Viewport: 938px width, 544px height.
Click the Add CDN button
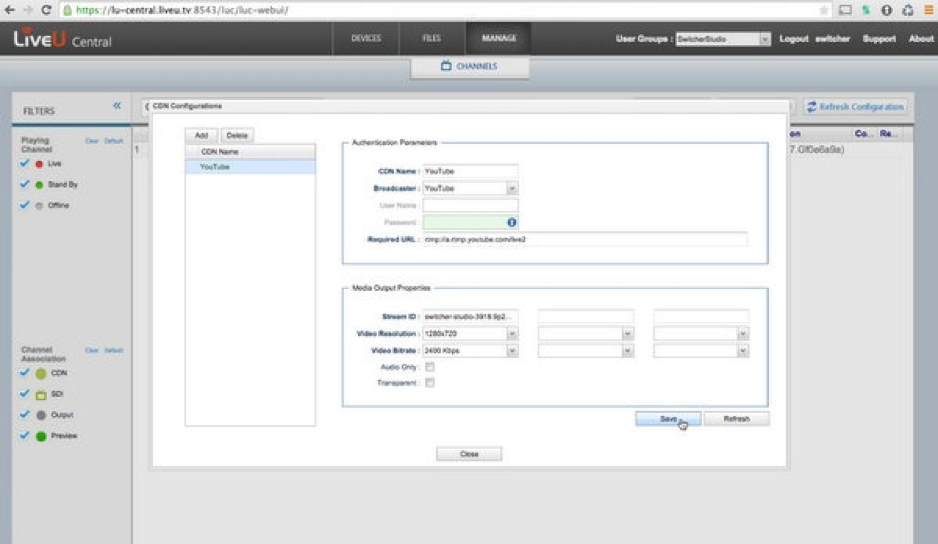tap(201, 135)
